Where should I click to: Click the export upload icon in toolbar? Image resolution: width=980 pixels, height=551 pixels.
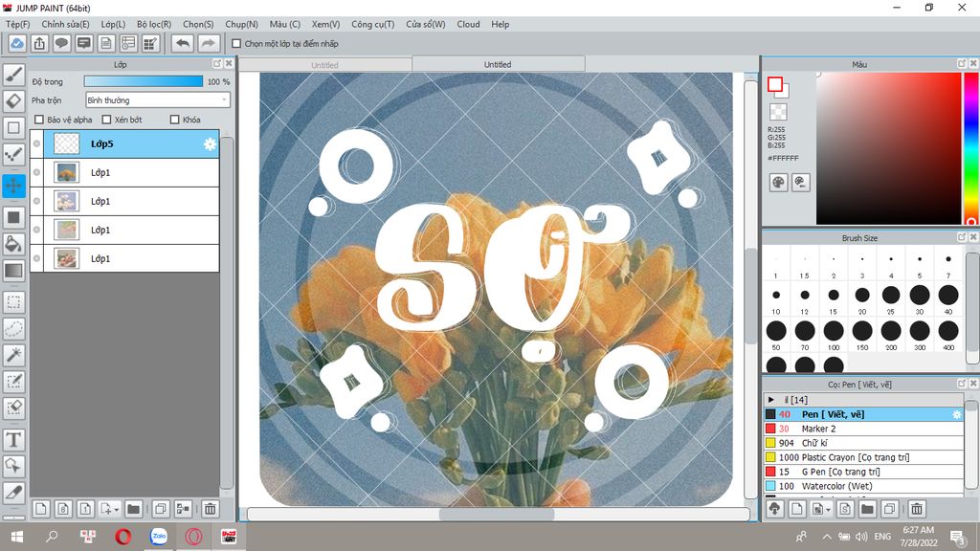click(x=39, y=43)
